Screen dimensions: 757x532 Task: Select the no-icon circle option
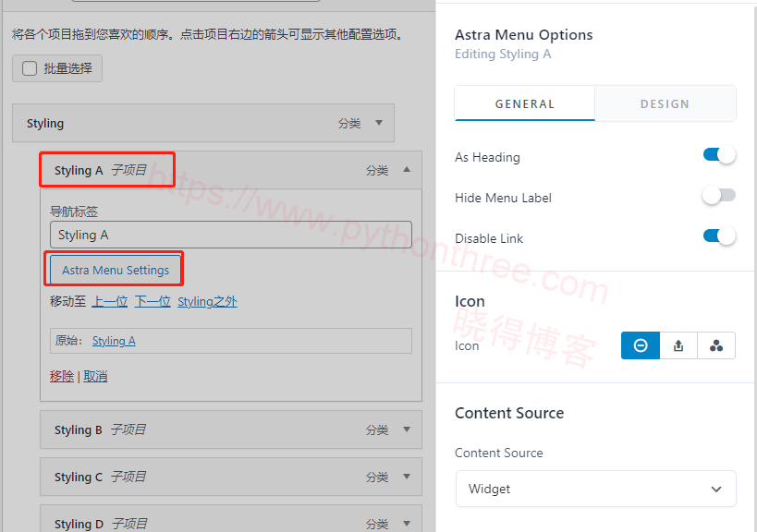641,345
